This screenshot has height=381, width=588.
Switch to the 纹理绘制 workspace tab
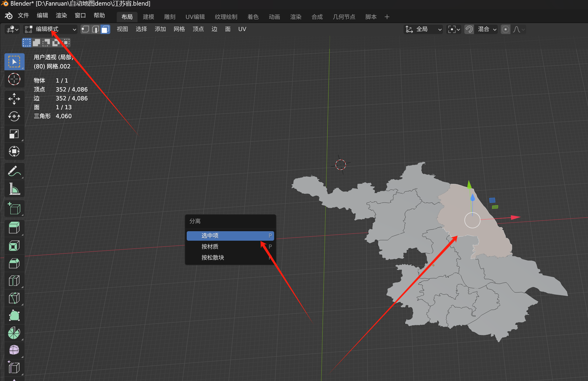pos(226,17)
